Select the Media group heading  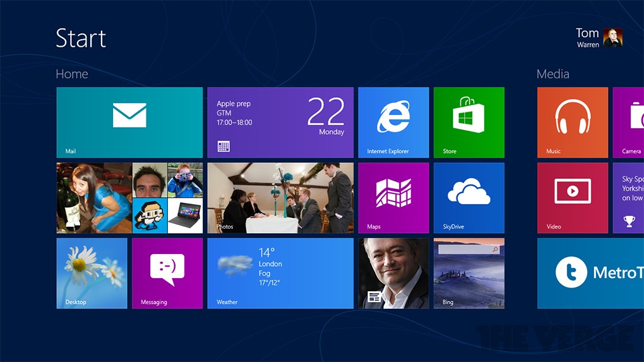552,74
